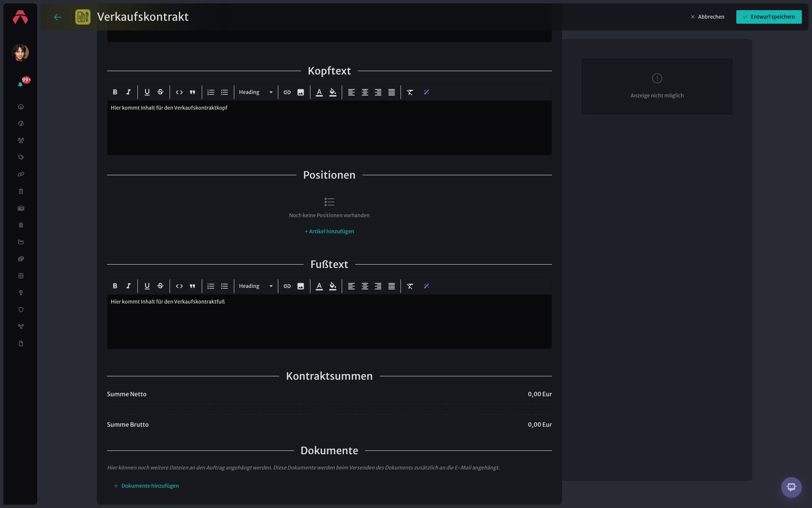Click Abbrechen to cancel
This screenshot has width=812, height=508.
[x=708, y=17]
